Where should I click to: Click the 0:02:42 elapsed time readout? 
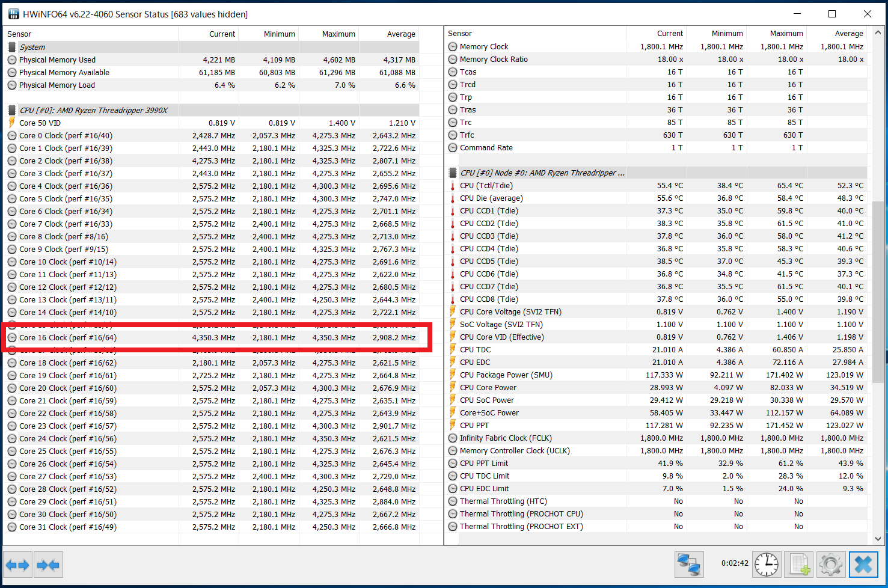pos(735,563)
